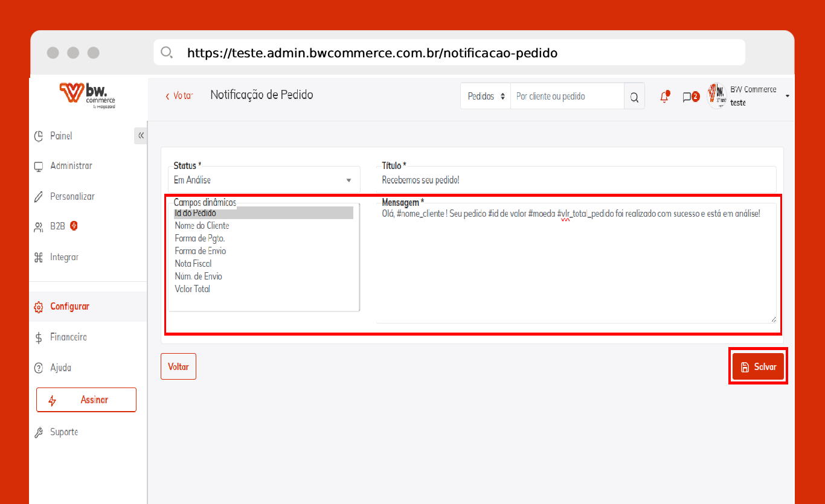
Task: Collapse the sidebar with double-chevron icon
Action: (x=141, y=136)
